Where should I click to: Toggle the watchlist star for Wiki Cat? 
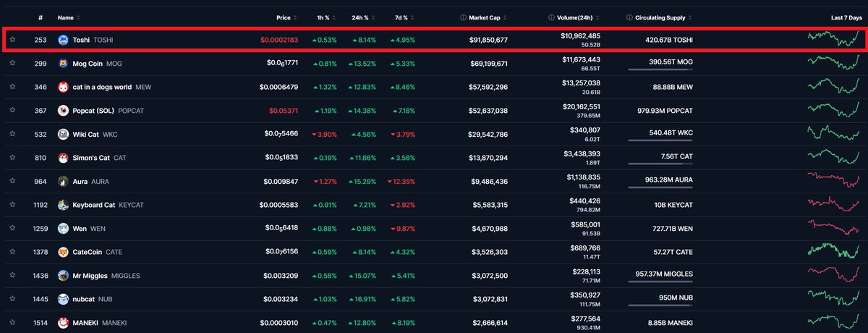click(12, 134)
